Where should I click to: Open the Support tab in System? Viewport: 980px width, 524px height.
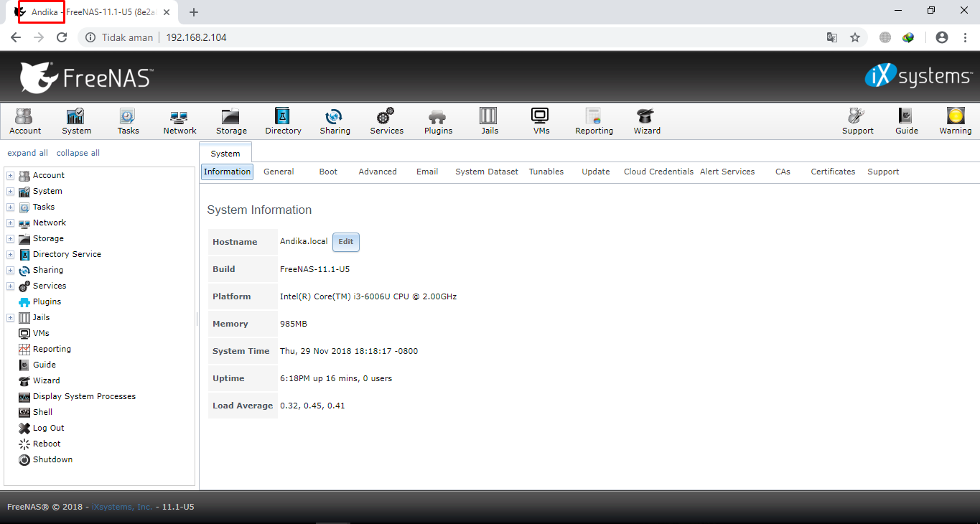click(x=883, y=172)
